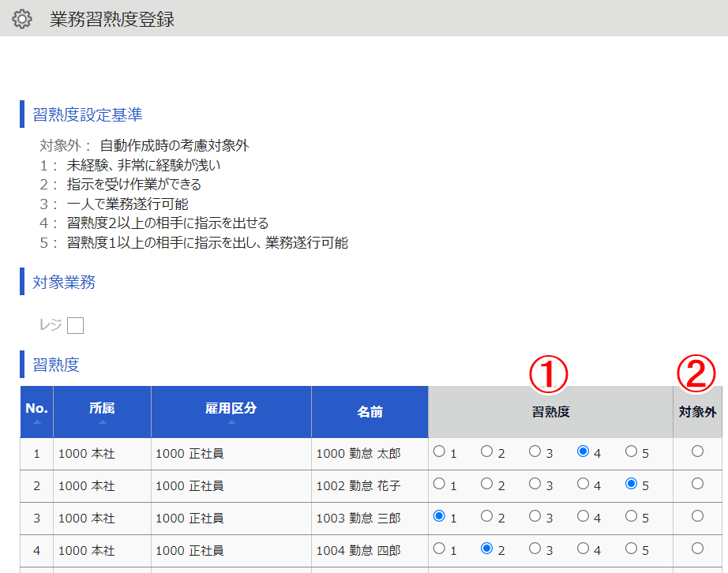
Task: Click the 習熟度 column header
Action: [550, 411]
